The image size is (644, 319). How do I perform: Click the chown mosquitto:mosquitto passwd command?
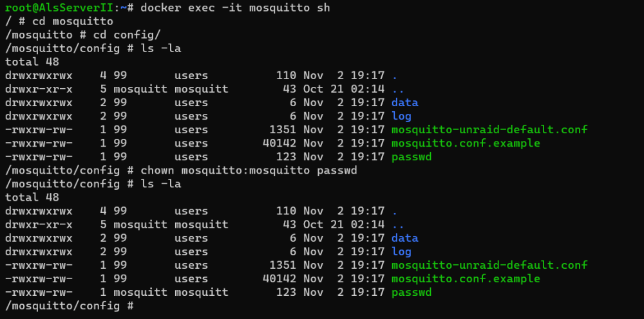pos(249,170)
